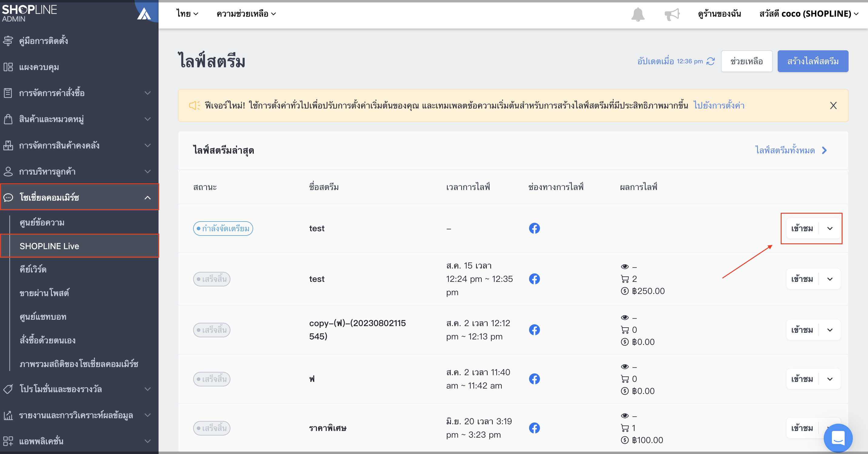Open the ไทย language dropdown
Image resolution: width=868 pixels, height=454 pixels.
187,14
